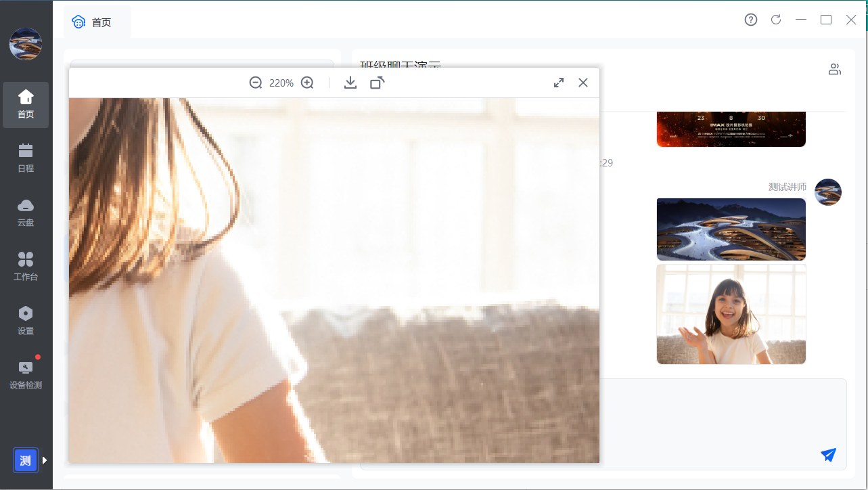Open the 日程 schedule sidebar item

[26, 159]
